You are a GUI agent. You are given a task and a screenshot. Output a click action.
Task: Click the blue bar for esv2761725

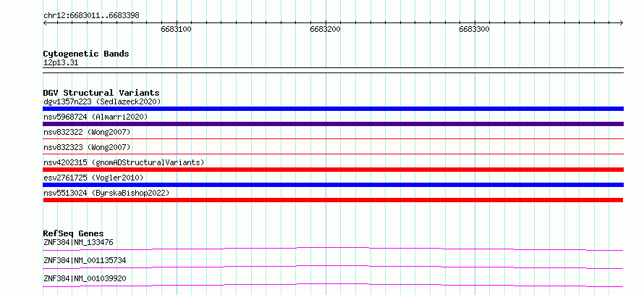coord(333,185)
